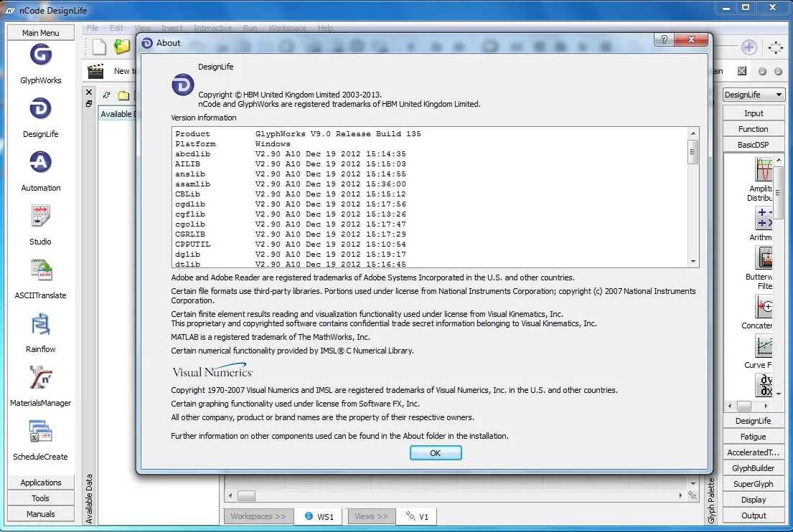Launch the Automation tool icon
Image resolution: width=793 pixels, height=532 pixels.
[40, 162]
